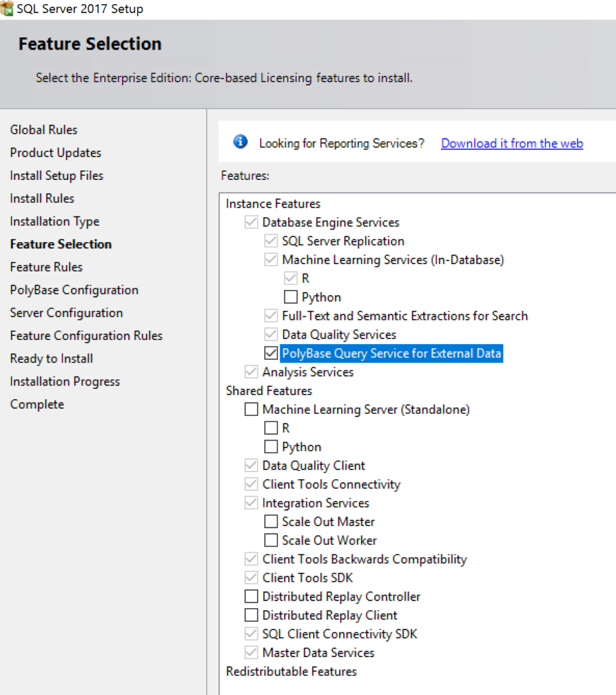The image size is (616, 695).
Task: Select the Client Tools SDK label
Action: point(307,578)
